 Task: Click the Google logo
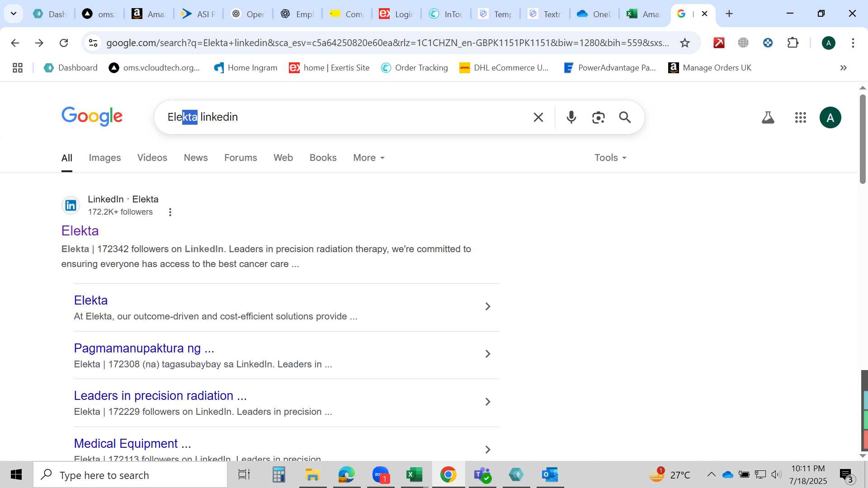(x=92, y=117)
